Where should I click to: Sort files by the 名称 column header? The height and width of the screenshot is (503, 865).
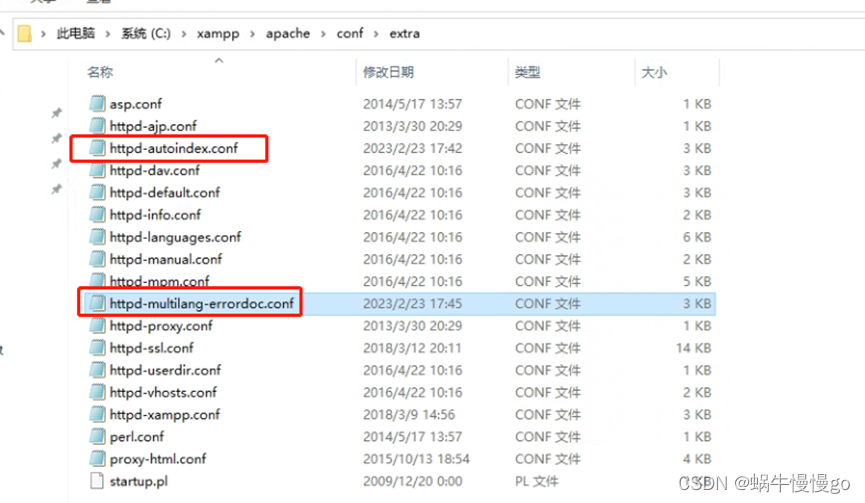[x=100, y=72]
